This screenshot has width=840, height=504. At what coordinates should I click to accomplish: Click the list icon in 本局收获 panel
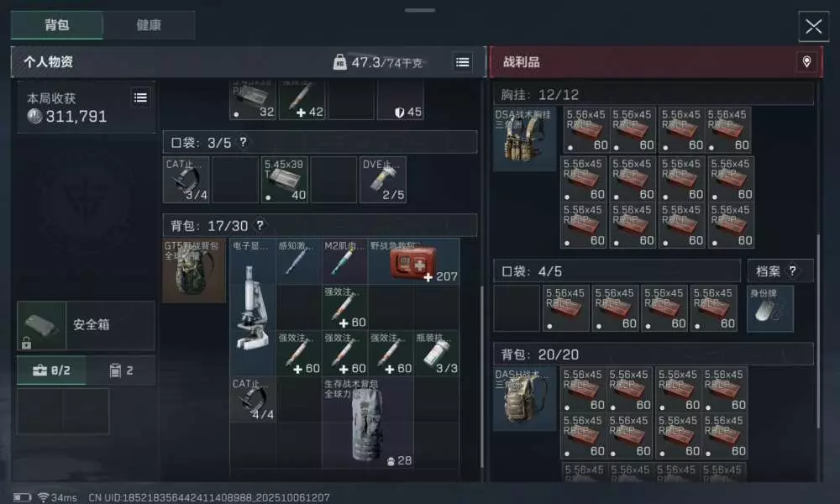coord(140,97)
